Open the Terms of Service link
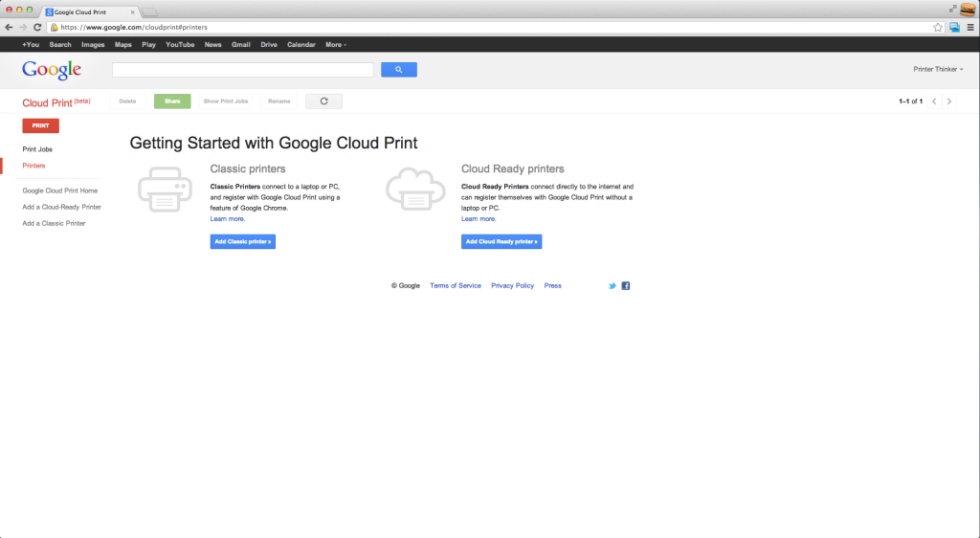 456,286
